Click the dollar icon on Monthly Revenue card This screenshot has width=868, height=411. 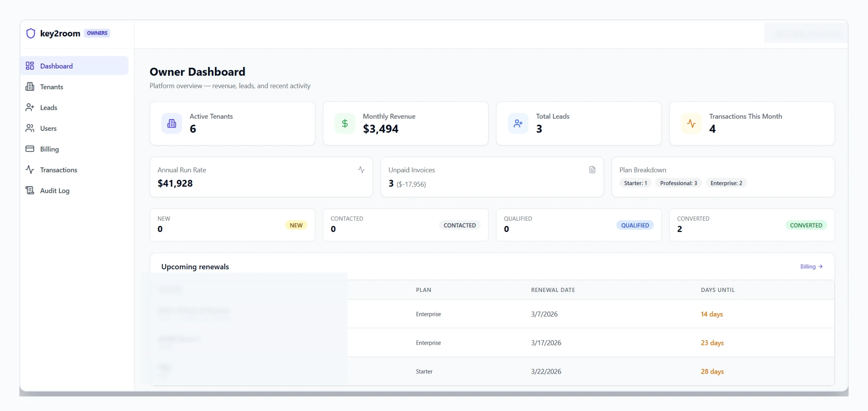[345, 123]
